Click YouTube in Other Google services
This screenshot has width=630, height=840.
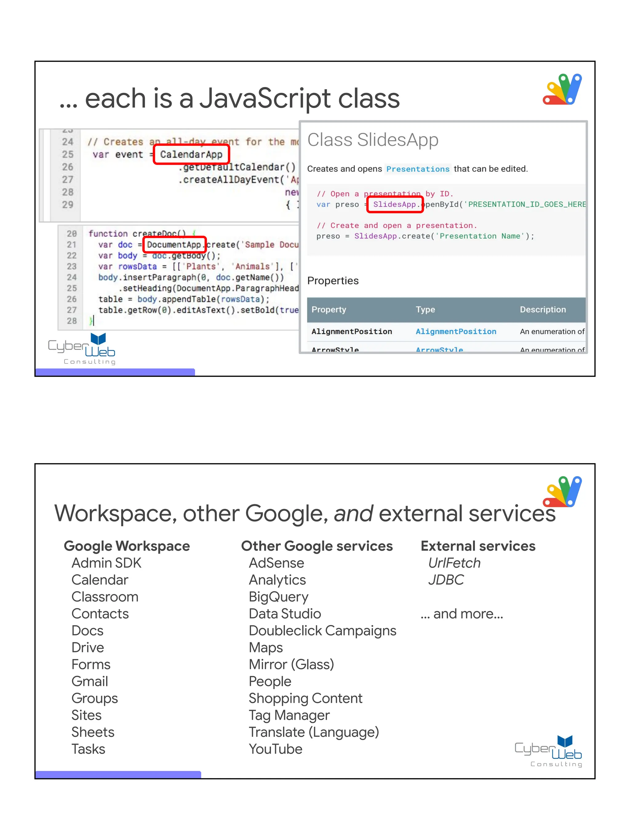coord(276,749)
